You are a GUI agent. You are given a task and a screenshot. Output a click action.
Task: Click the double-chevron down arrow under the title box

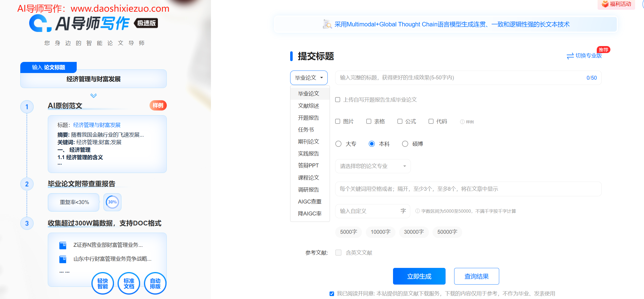93,96
